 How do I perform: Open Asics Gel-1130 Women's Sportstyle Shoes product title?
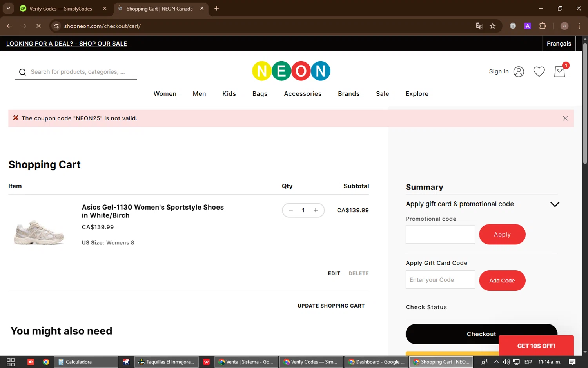point(153,211)
